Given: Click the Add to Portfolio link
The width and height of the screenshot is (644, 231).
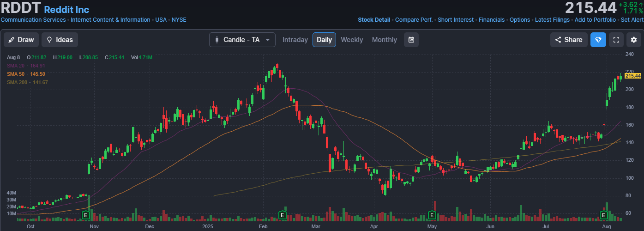Looking at the screenshot, I should (595, 20).
